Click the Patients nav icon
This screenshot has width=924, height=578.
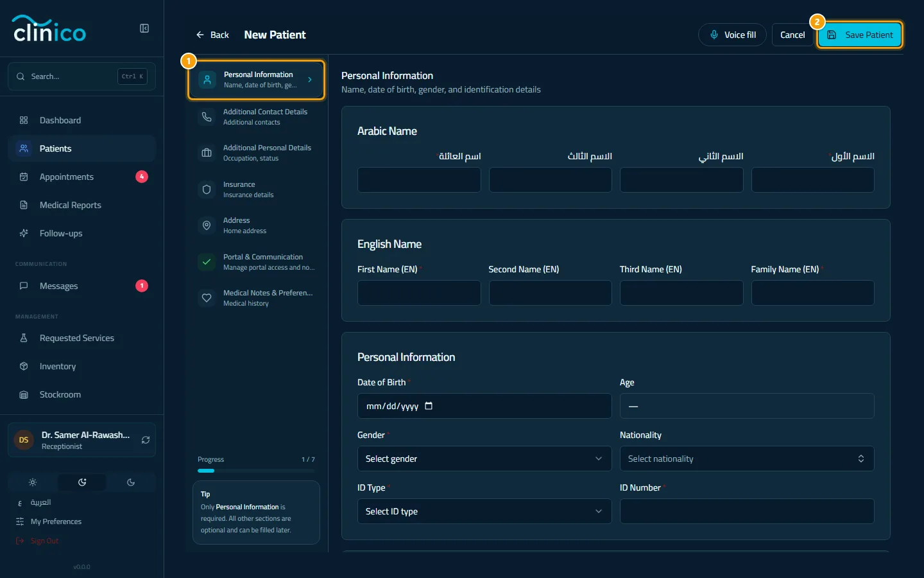24,148
